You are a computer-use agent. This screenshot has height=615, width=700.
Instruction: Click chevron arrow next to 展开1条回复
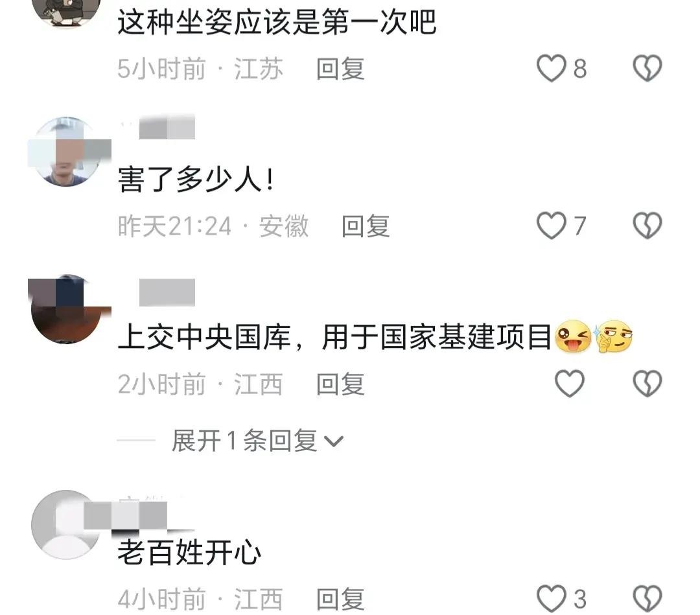(x=334, y=442)
